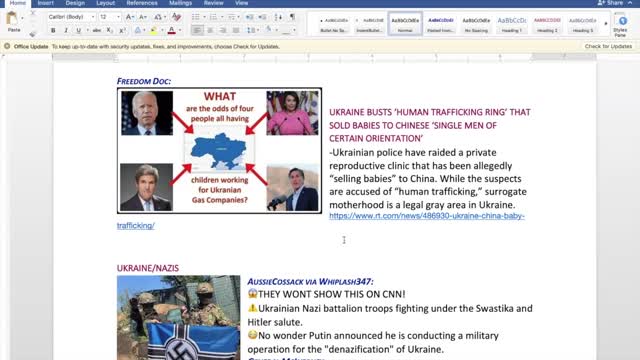
Task: Select Align Left paragraph alignment
Action: [197, 30]
